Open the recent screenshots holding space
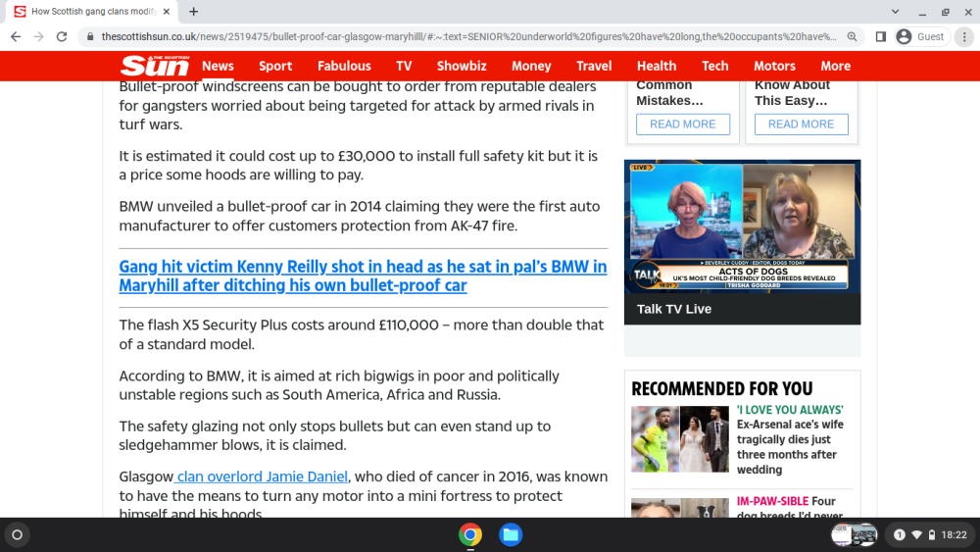Screen dimensions: 980x552 (854, 535)
